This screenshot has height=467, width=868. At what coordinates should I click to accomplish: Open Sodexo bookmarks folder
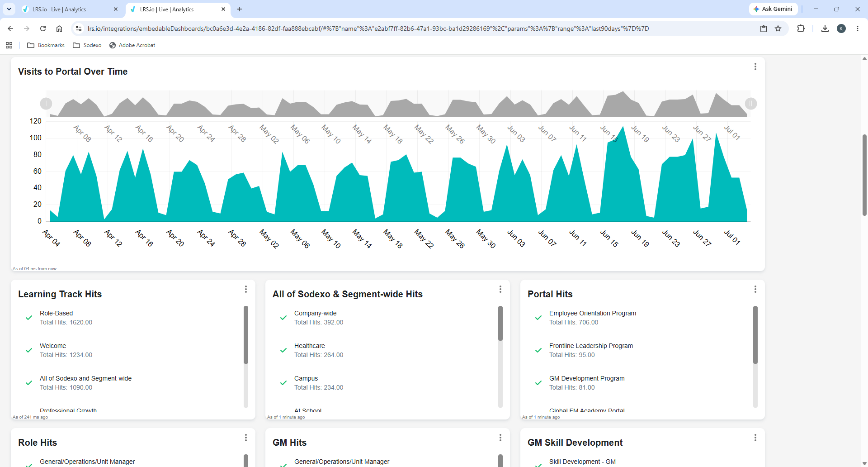pos(87,45)
